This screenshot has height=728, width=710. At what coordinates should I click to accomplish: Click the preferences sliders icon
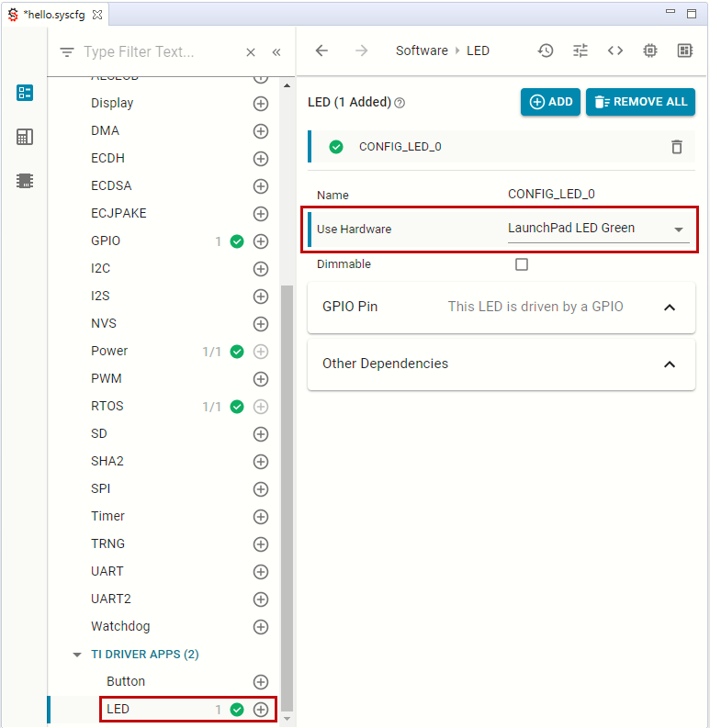click(580, 50)
